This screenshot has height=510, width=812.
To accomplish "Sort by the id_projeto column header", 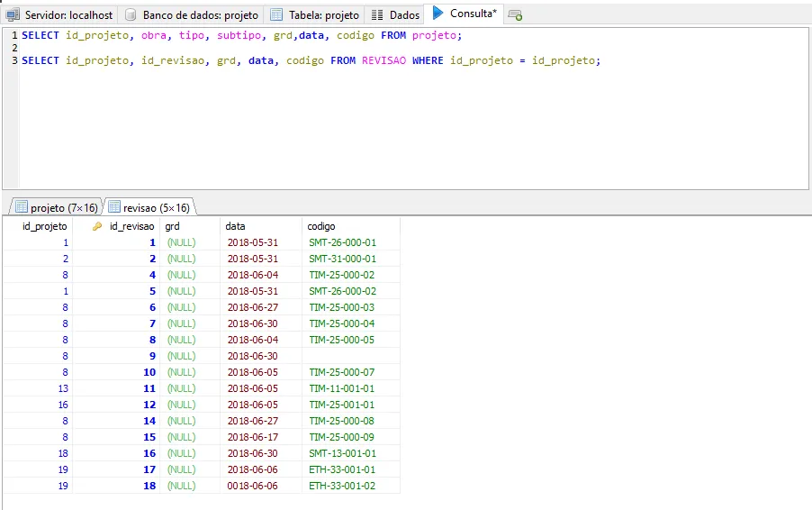I will tap(45, 226).
